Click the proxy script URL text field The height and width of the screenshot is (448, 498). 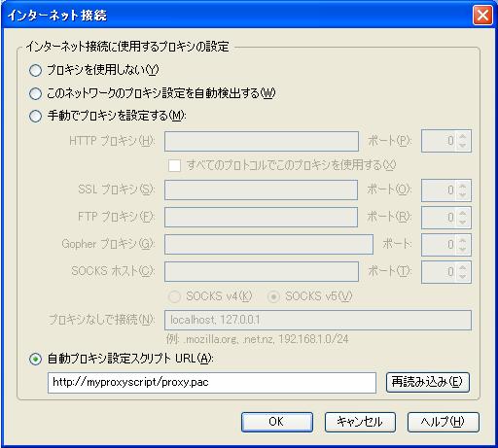pos(212,383)
